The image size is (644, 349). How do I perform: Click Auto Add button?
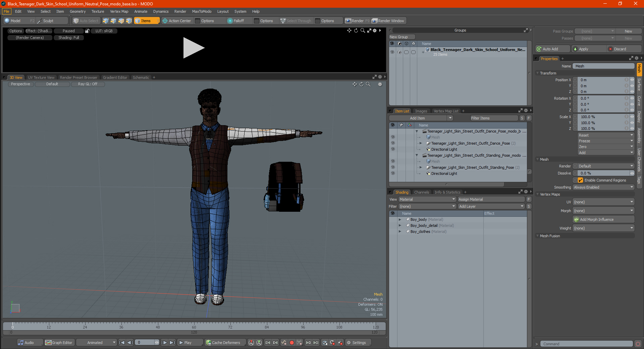click(552, 49)
